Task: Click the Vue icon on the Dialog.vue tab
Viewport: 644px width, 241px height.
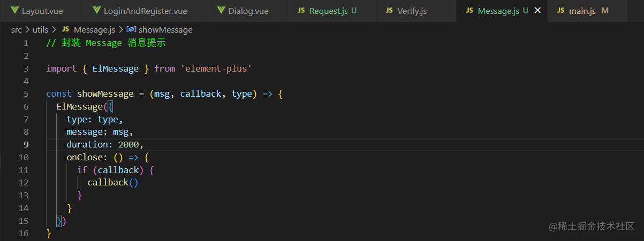Action: 221,11
